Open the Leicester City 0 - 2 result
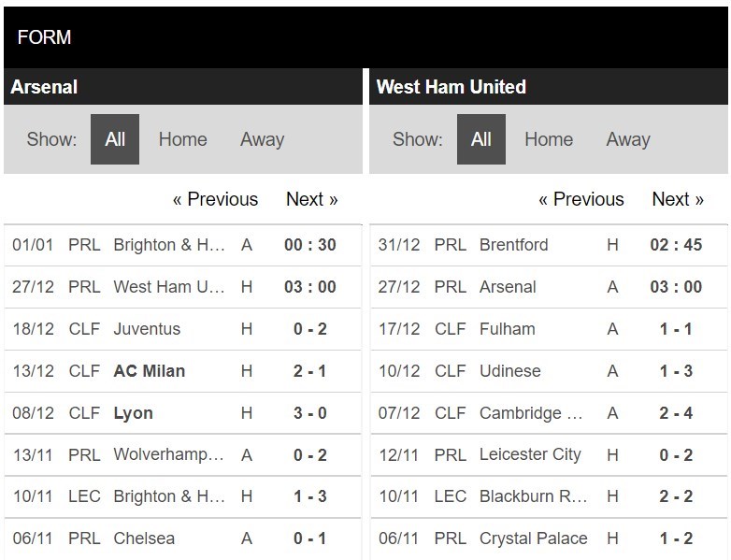This screenshot has width=731, height=560. 674,455
